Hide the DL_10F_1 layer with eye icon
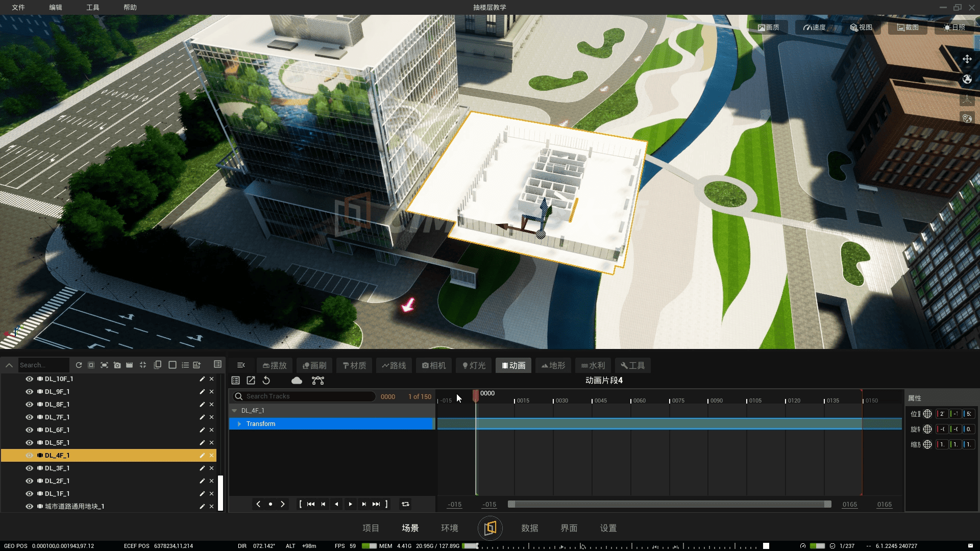The height and width of the screenshot is (551, 980). [x=29, y=379]
